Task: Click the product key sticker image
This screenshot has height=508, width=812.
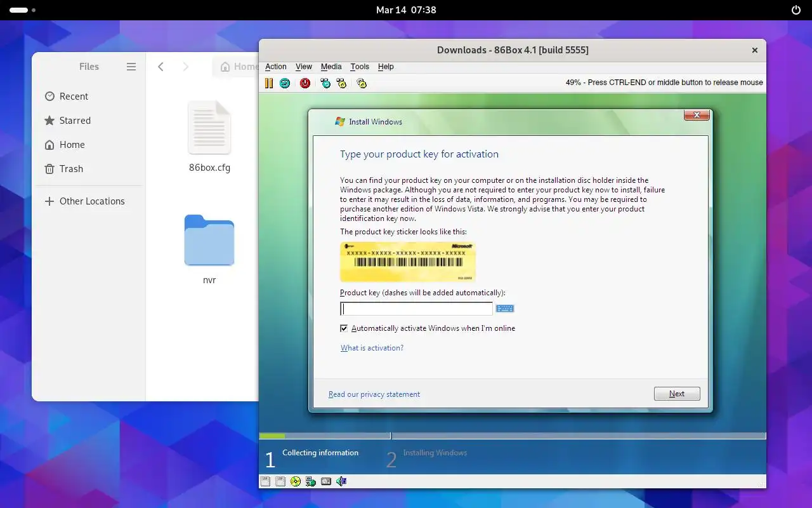Action: [408, 262]
